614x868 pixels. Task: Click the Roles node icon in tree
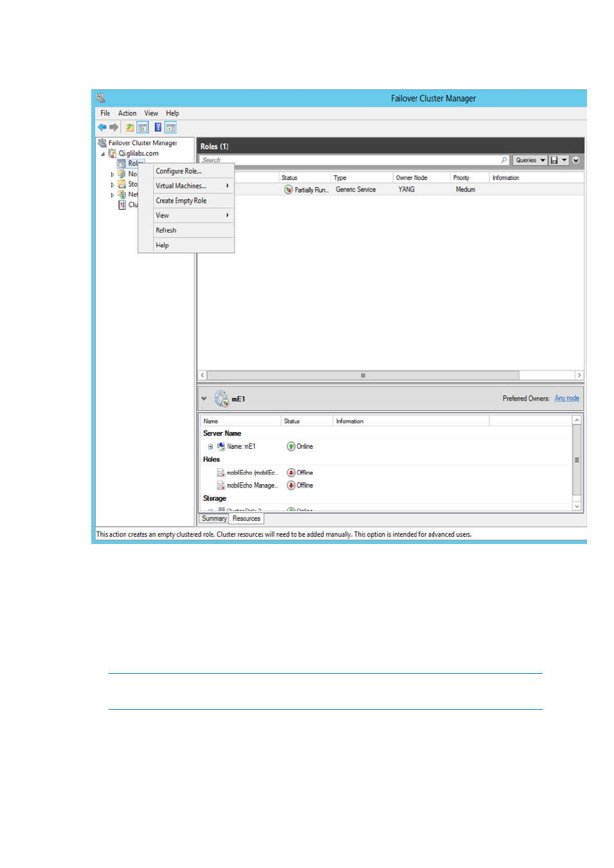coord(122,163)
